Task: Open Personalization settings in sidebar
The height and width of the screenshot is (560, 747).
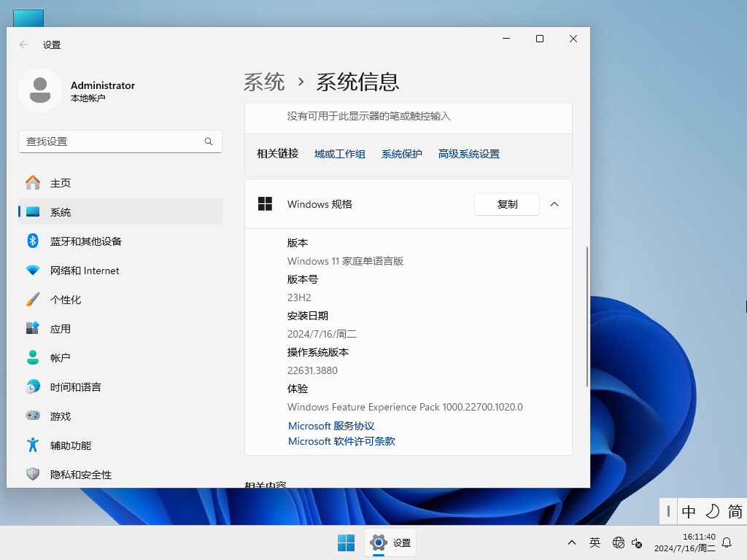Action: point(66,299)
